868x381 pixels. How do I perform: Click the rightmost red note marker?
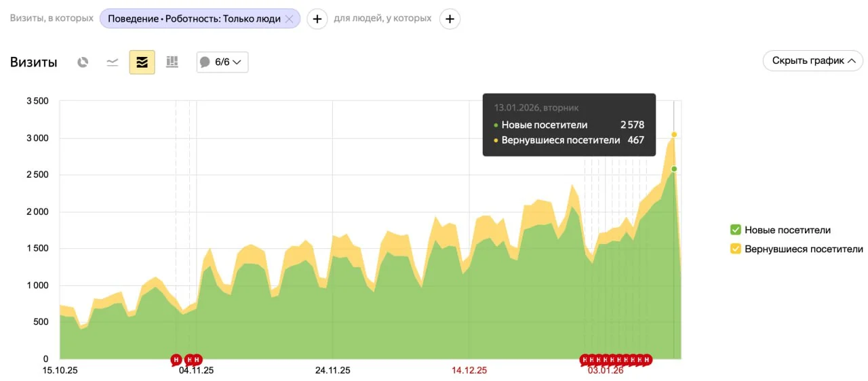point(647,359)
